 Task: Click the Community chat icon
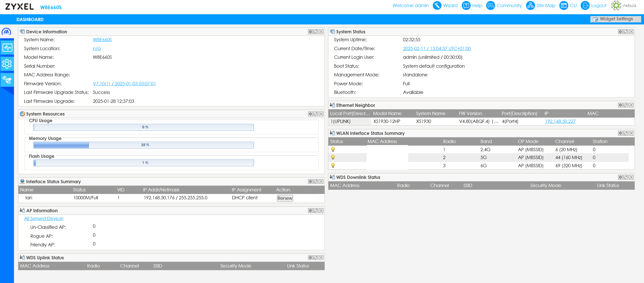[490, 6]
